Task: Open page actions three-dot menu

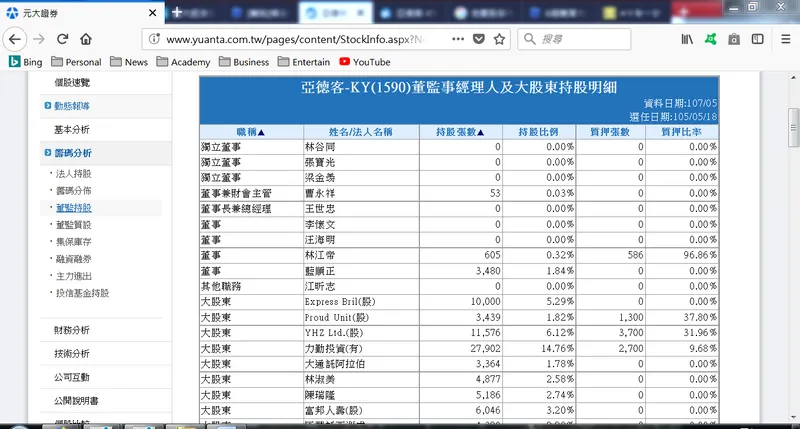Action: point(458,39)
